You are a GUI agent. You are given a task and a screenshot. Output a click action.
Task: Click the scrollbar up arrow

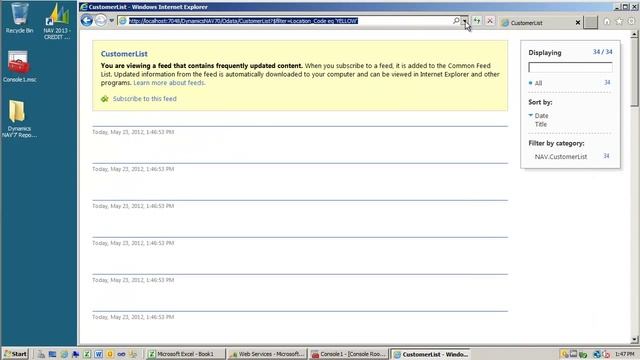634,35
